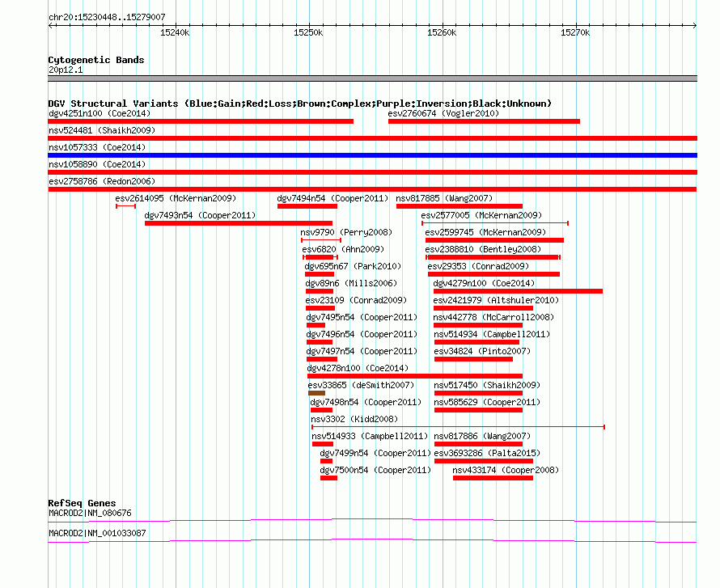Click dgv7493n54 (Cooper2011) variant label
This screenshot has width=720, height=588.
(x=200, y=215)
